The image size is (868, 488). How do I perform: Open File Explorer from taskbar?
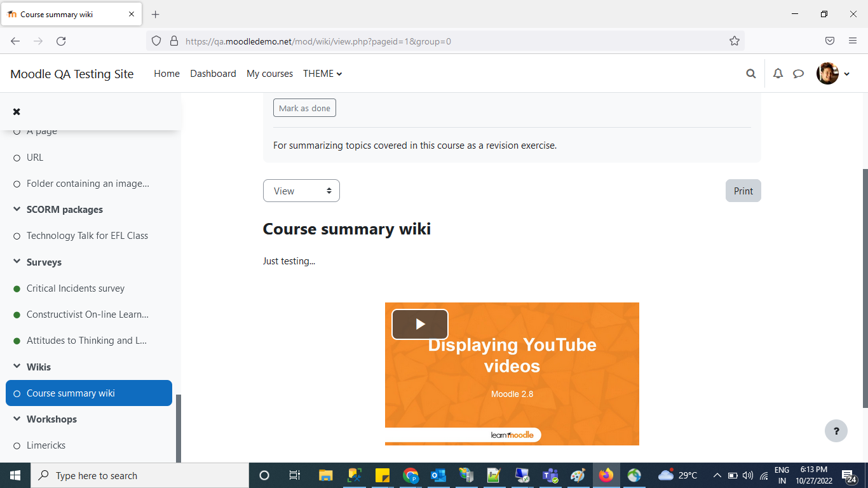pyautogui.click(x=325, y=475)
